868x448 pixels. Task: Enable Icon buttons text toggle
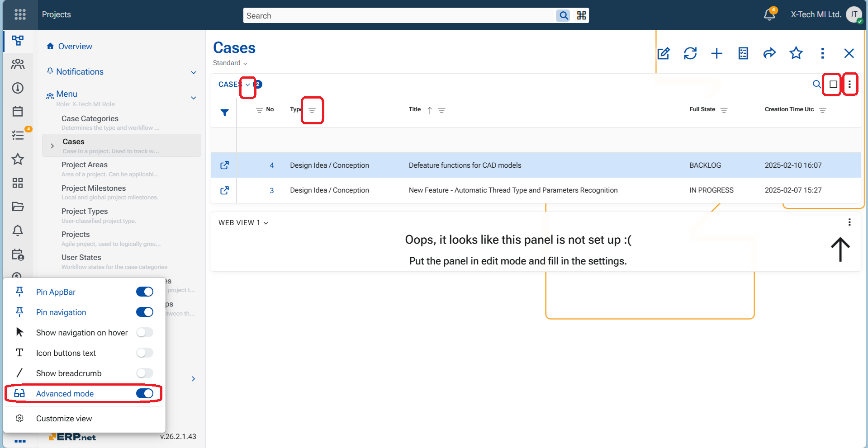[145, 353]
